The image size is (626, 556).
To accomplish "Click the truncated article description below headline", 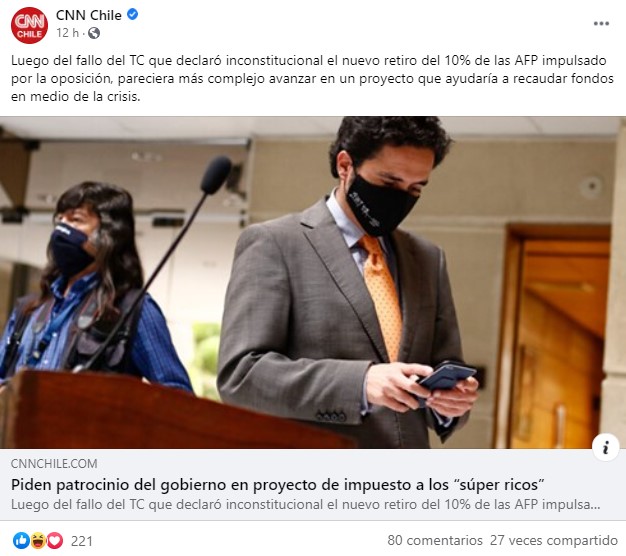I will (x=305, y=505).
